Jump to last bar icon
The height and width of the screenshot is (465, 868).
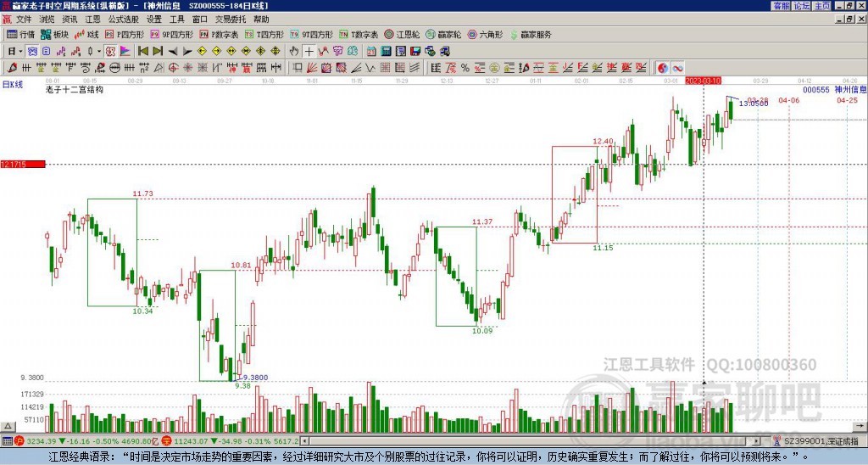[158, 52]
